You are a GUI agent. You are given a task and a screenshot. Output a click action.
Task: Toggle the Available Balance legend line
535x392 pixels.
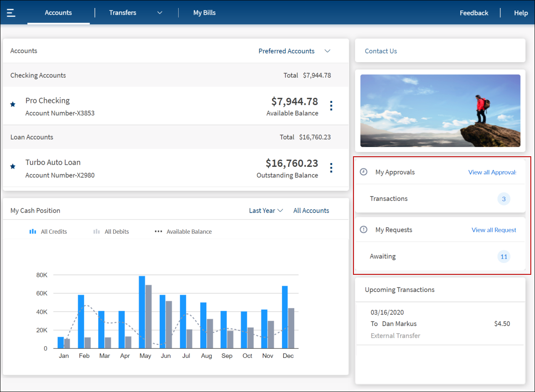coord(183,232)
